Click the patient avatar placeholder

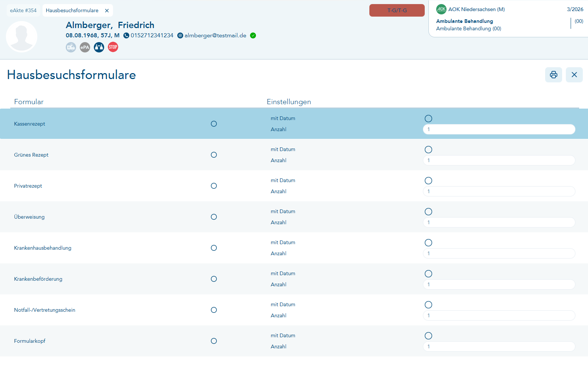coord(21,37)
